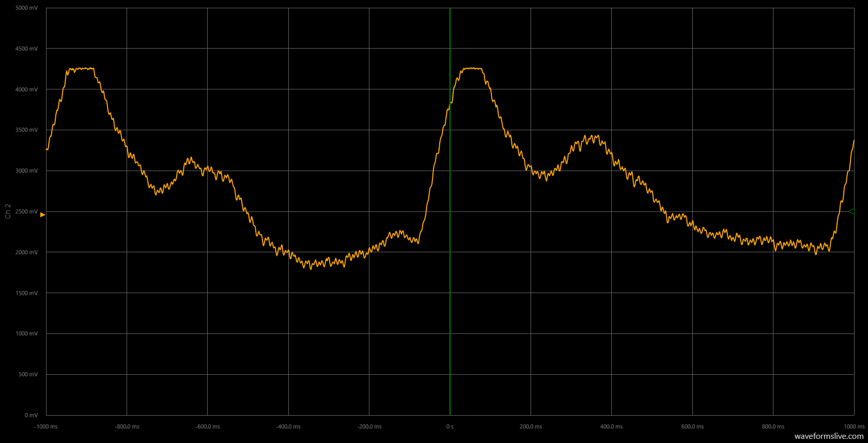The image size is (868, 443).
Task: Click the 1000 ms time axis label
Action: 854,426
